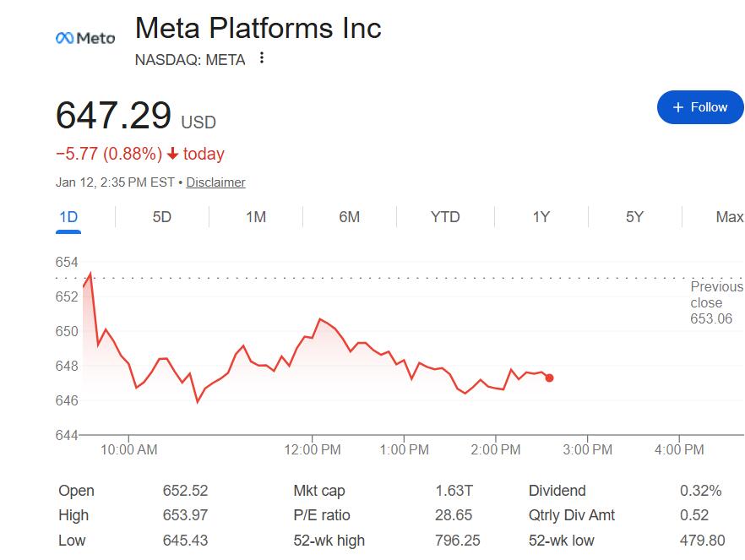The image size is (745, 560).
Task: Open the Disclaimer link
Action: pos(215,182)
